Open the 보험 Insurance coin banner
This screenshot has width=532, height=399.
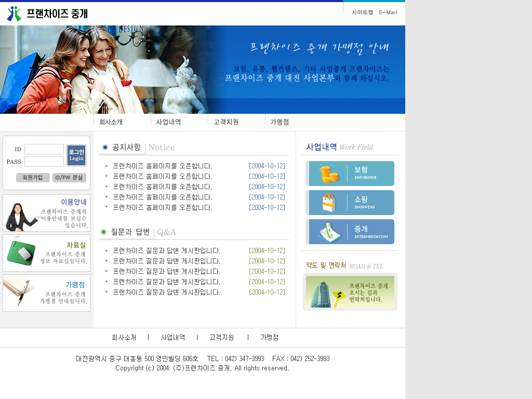[x=350, y=174]
